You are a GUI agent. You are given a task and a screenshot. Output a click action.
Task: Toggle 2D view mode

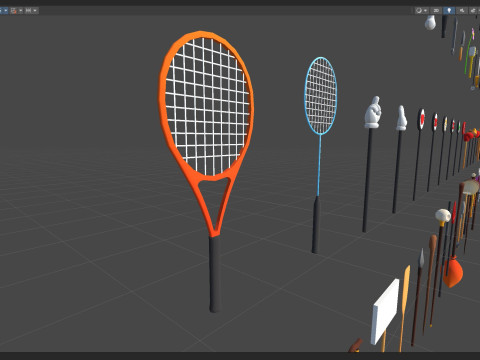point(436,11)
